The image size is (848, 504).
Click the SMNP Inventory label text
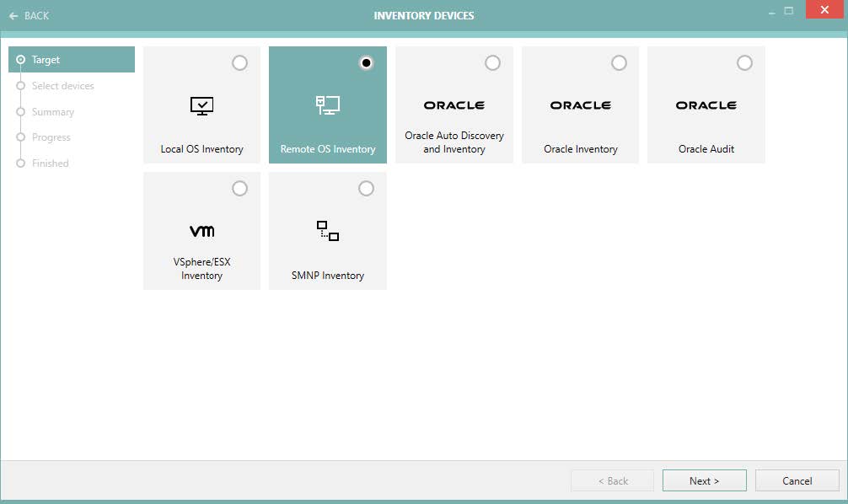point(328,276)
